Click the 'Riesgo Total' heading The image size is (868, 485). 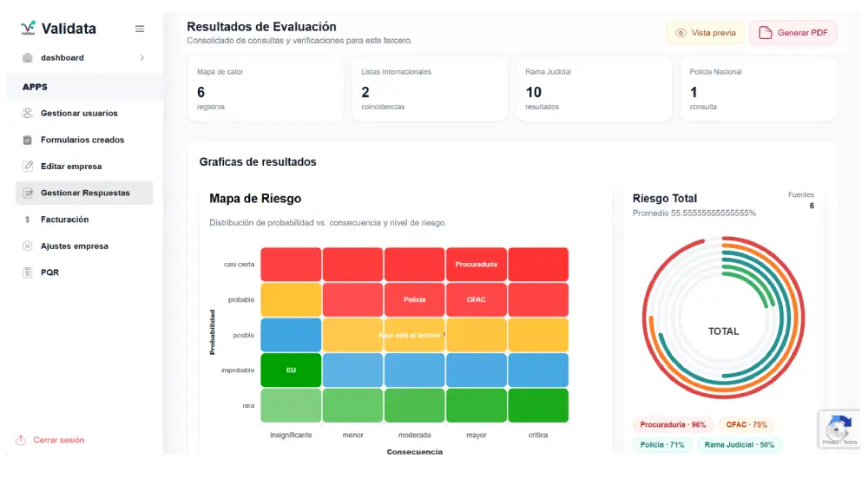point(664,199)
